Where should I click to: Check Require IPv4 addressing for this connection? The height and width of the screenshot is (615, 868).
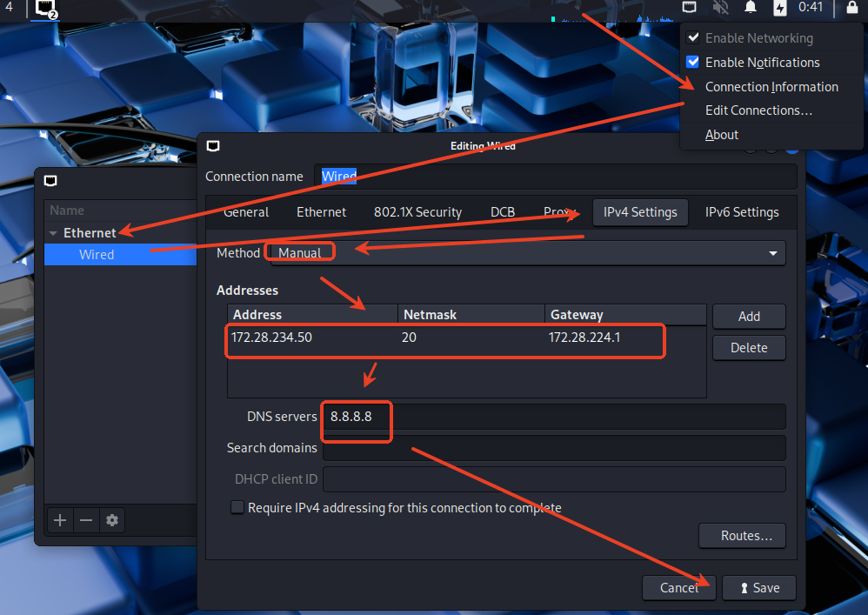(x=237, y=508)
